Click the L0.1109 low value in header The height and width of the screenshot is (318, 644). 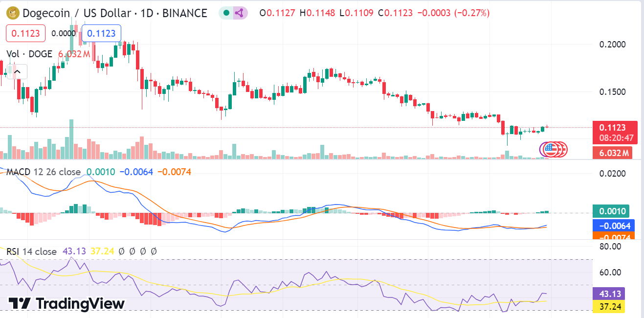click(x=356, y=13)
